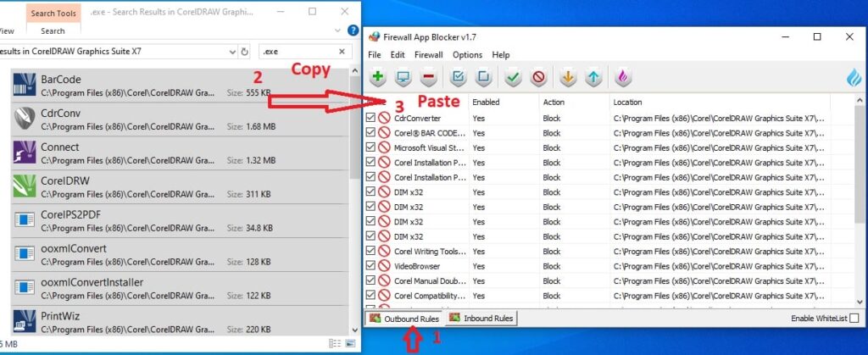Click scroll-down arrow in Explorer results
This screenshot has height=355, width=868.
coord(356,330)
